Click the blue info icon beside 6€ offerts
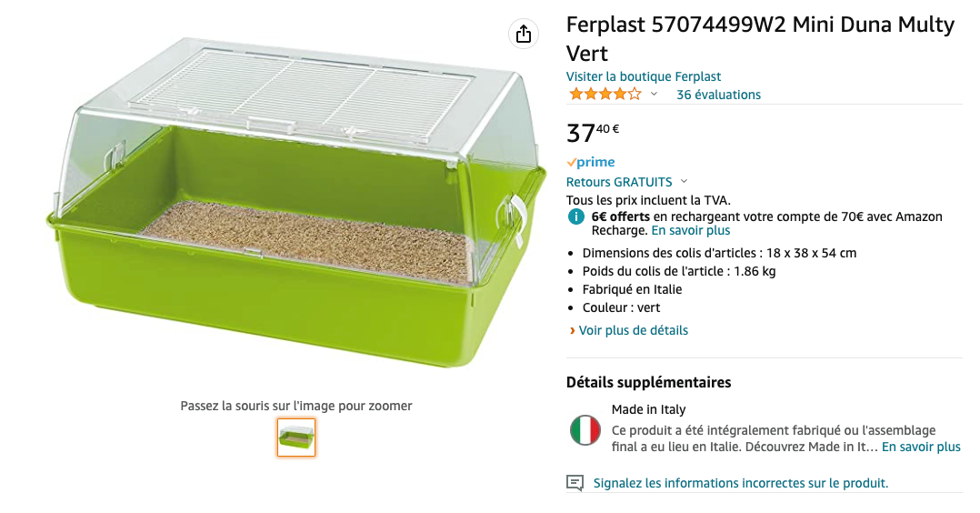The height and width of the screenshot is (513, 980). (x=575, y=216)
